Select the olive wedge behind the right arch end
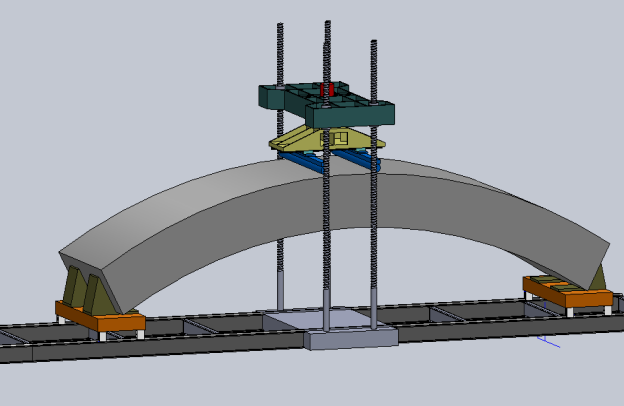Viewport: 624px width, 406px height. click(598, 276)
